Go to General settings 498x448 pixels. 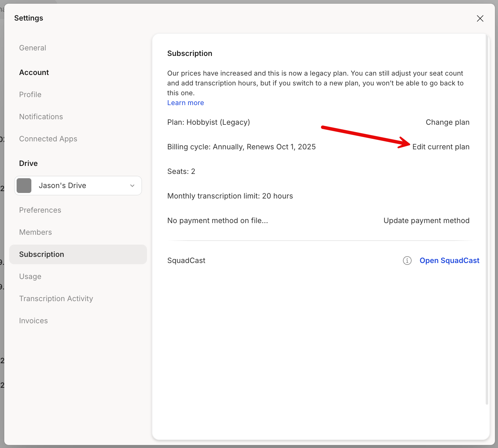[33, 48]
